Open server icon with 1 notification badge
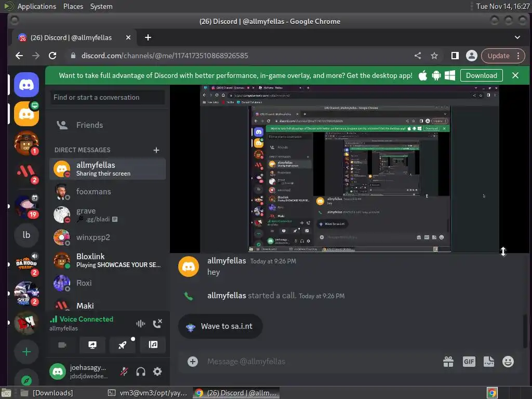The image size is (532, 399). pyautogui.click(x=26, y=143)
